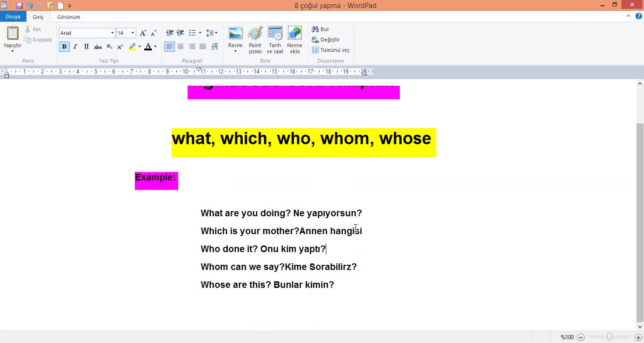The width and height of the screenshot is (644, 343).
Task: Toggle Subscript formatting
Action: point(109,47)
